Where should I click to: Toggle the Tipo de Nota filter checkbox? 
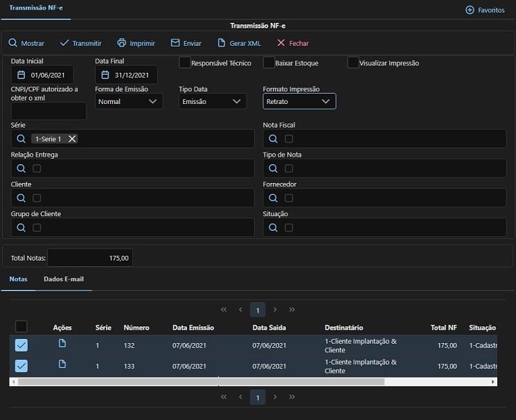tap(289, 168)
